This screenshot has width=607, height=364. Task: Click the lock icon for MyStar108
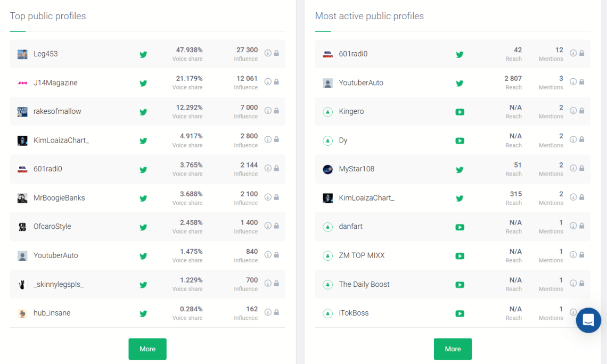[581, 168]
